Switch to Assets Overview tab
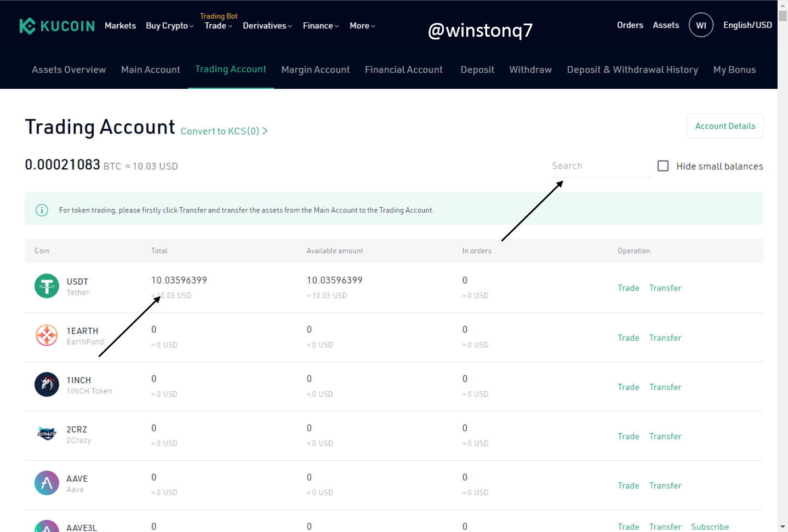The height and width of the screenshot is (532, 788). point(69,70)
